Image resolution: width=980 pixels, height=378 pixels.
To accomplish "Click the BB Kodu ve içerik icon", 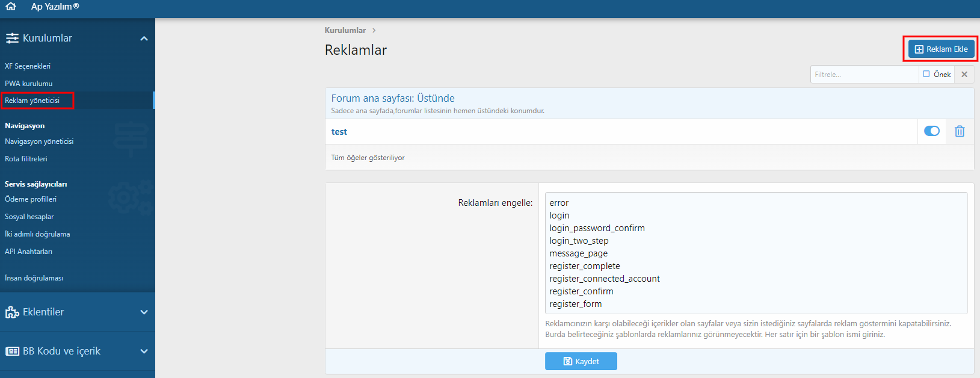I will pyautogui.click(x=12, y=351).
